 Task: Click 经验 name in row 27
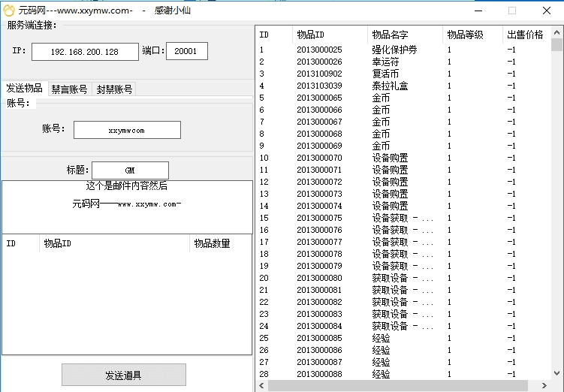click(x=381, y=362)
